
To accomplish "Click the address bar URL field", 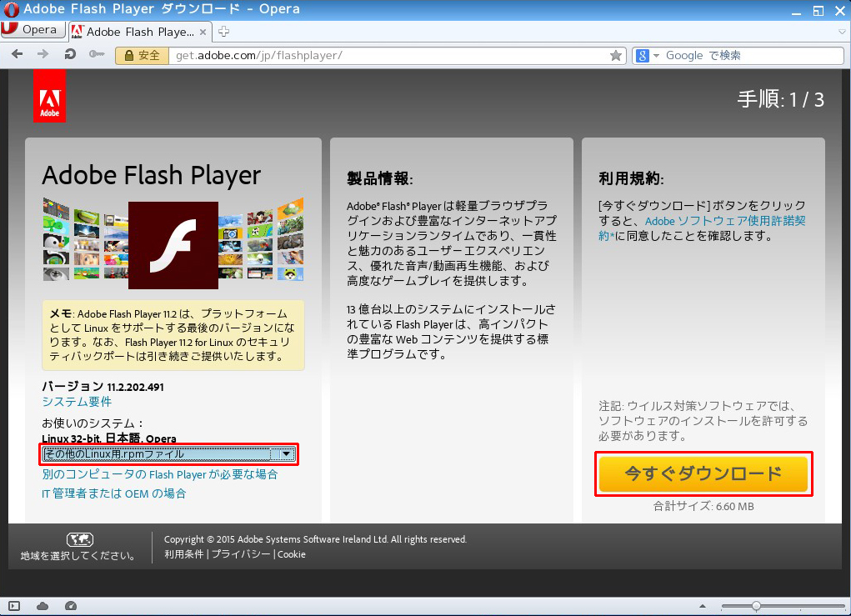I will (383, 56).
